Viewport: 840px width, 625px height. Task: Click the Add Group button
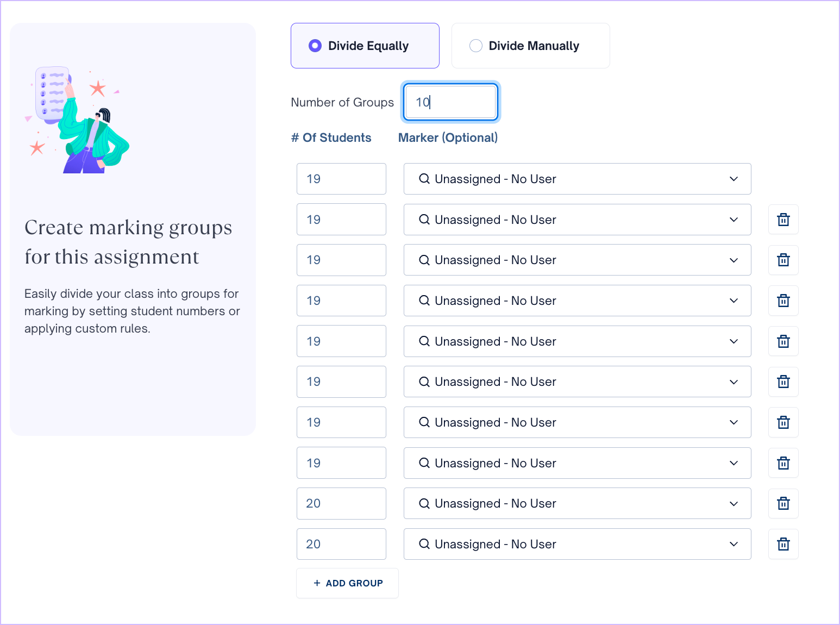[347, 583]
